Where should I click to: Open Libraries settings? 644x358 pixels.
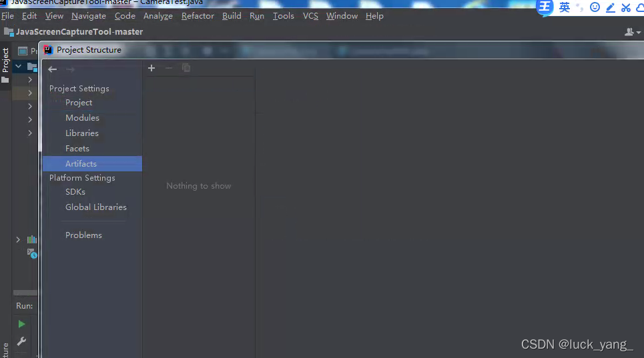point(81,133)
